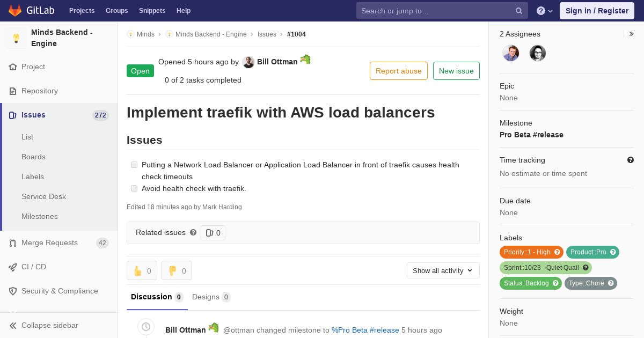Click Issues breadcrumb link
The height and width of the screenshot is (338, 644).
coord(267,34)
